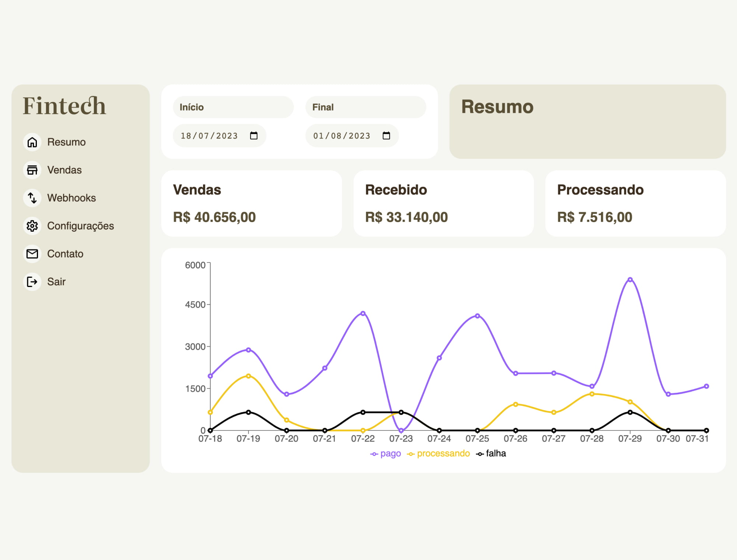The height and width of the screenshot is (560, 737).
Task: Click the Webhooks arrows icon
Action: tap(32, 198)
